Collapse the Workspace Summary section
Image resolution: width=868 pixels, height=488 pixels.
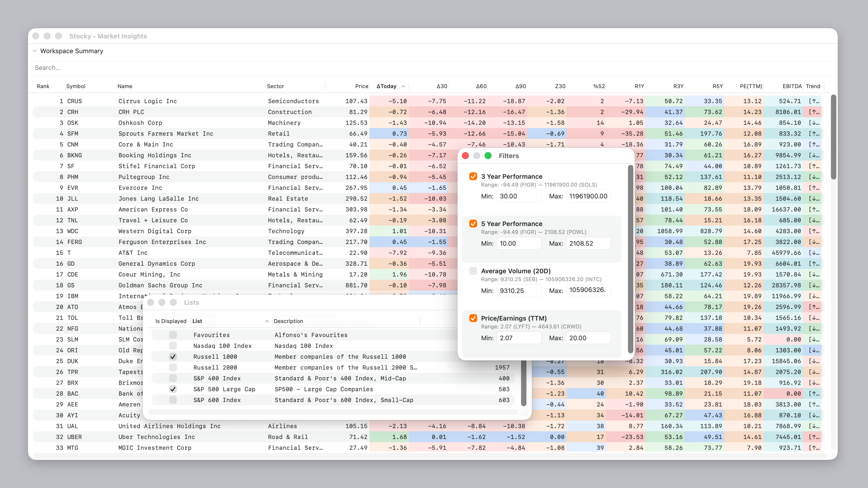click(35, 51)
